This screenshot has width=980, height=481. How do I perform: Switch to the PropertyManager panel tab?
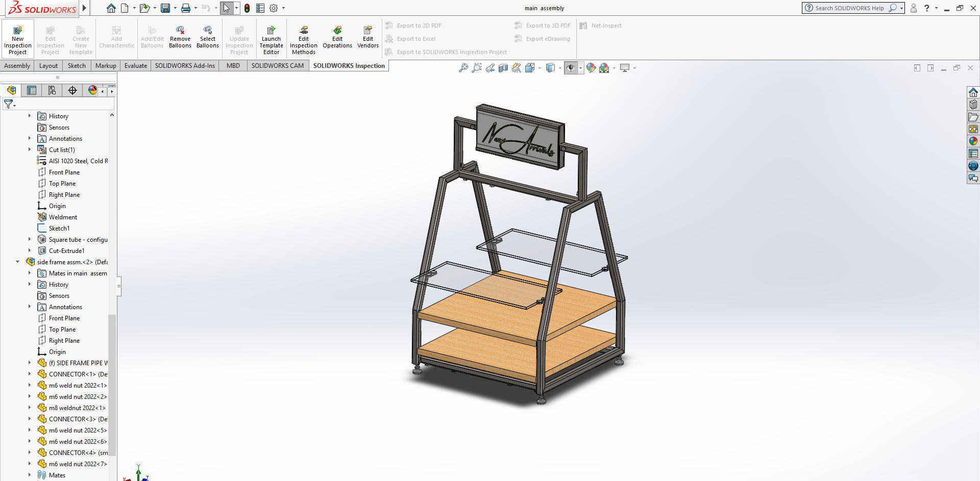[32, 90]
